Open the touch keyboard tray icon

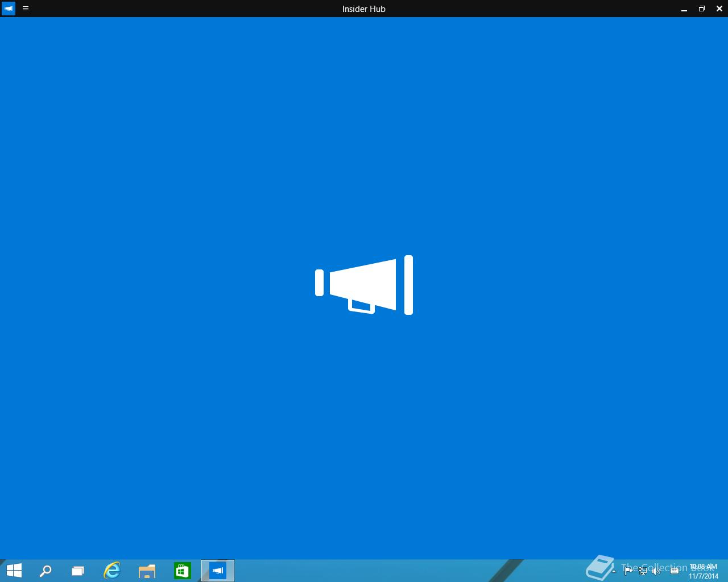[675, 571]
